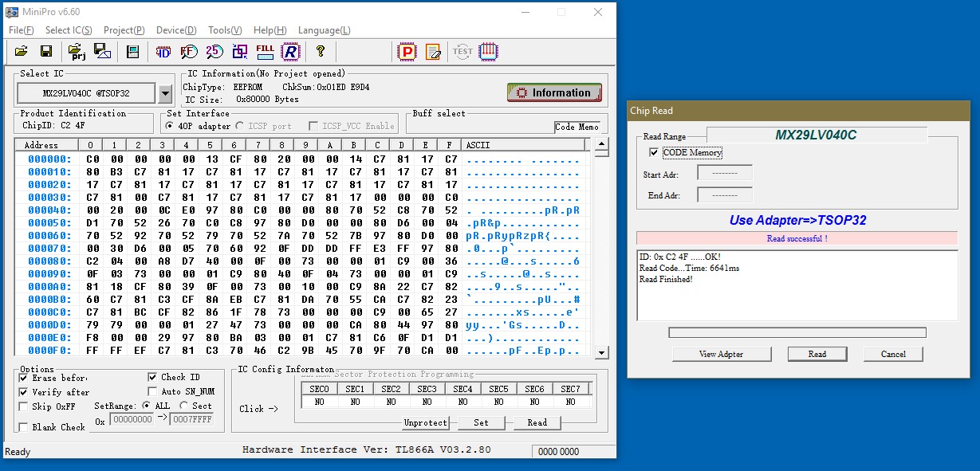The image size is (980, 471).
Task: Toggle the Verify after checkbox
Action: point(23,392)
